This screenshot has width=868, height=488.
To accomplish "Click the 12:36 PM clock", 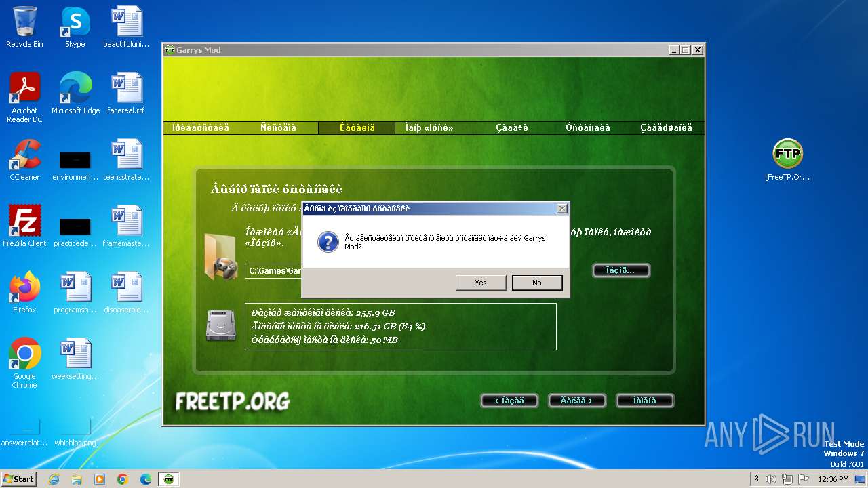I will [x=833, y=479].
